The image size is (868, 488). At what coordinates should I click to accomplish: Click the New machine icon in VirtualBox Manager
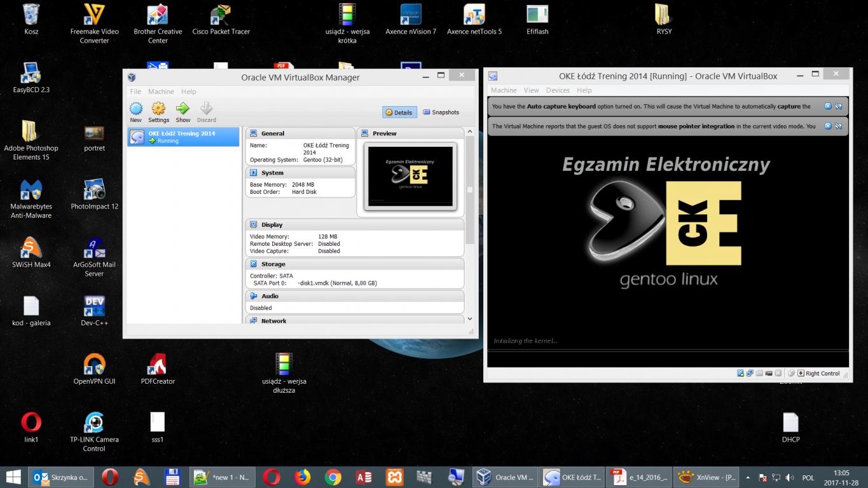[136, 108]
